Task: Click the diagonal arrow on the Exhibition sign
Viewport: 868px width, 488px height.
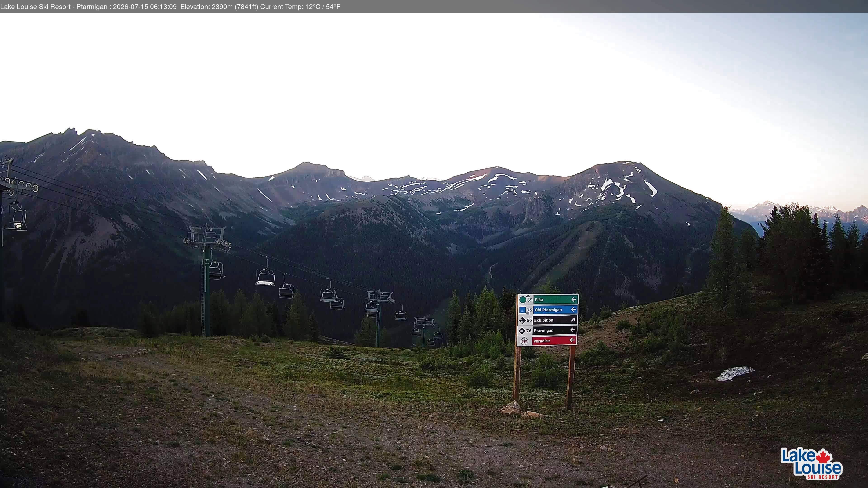Action: click(x=573, y=320)
